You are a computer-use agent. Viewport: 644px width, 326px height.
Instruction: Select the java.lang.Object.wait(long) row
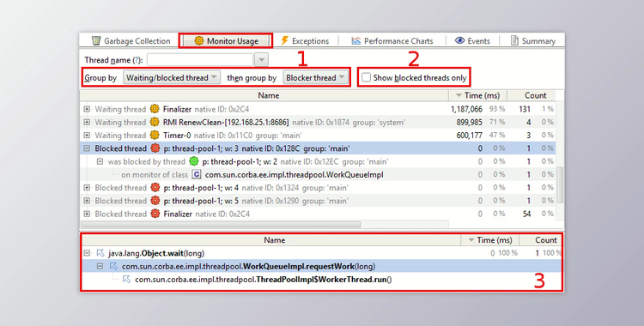322,253
